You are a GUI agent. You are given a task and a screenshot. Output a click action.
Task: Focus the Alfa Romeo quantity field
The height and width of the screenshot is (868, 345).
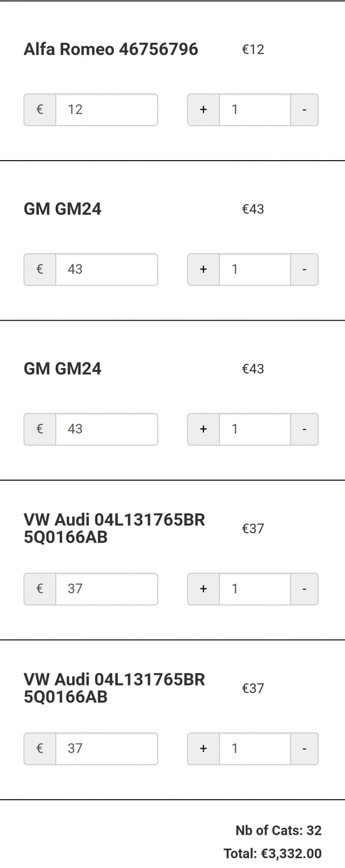point(255,110)
